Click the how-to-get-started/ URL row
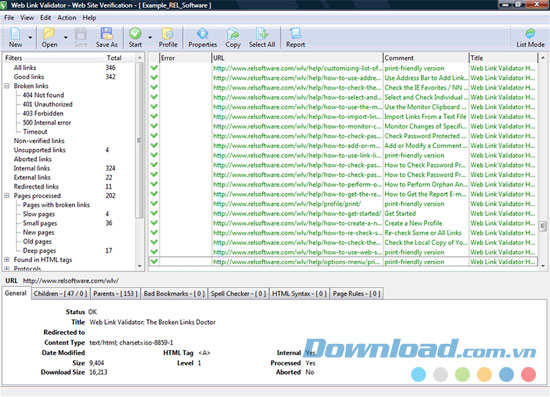Image resolution: width=550 pixels, height=397 pixels. (x=297, y=213)
